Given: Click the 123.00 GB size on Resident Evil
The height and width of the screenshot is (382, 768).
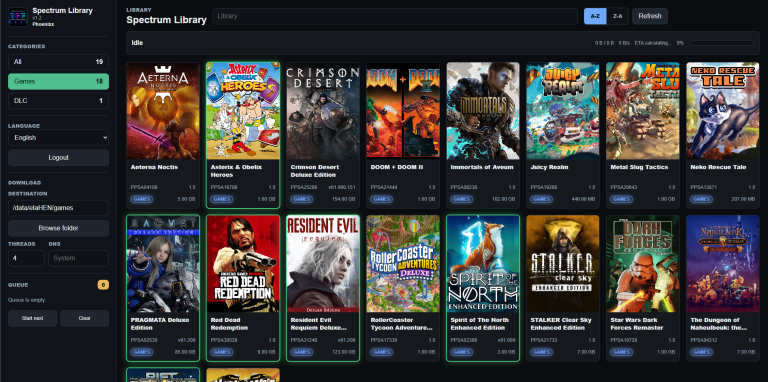Looking at the screenshot, I should click(x=344, y=352).
